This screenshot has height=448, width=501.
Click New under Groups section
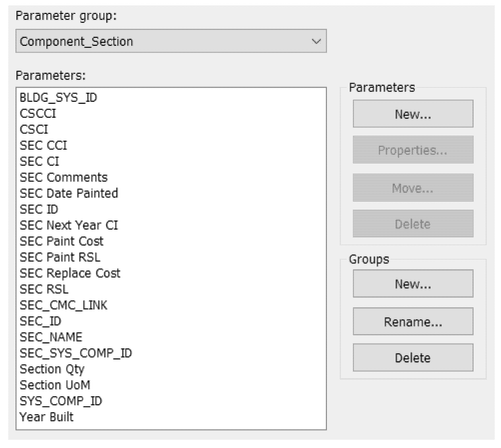(413, 284)
